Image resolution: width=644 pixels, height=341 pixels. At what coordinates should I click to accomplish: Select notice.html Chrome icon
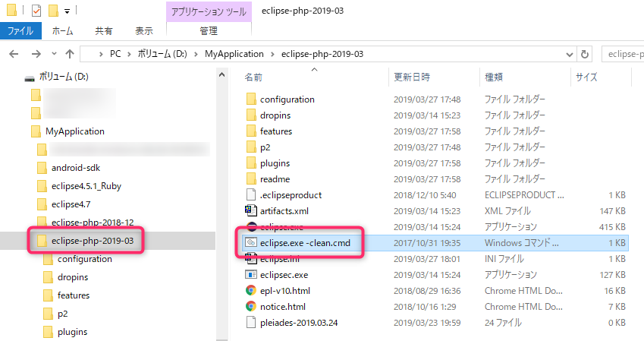(x=251, y=307)
